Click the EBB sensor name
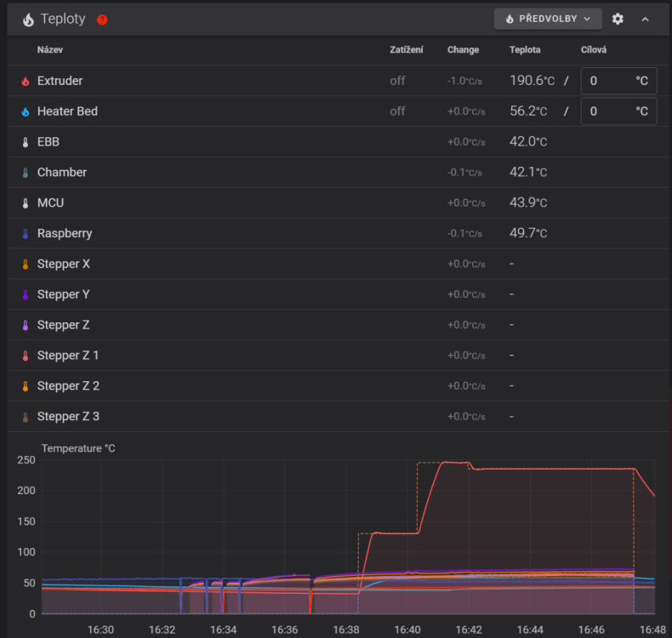Image resolution: width=672 pixels, height=638 pixels. (x=48, y=142)
